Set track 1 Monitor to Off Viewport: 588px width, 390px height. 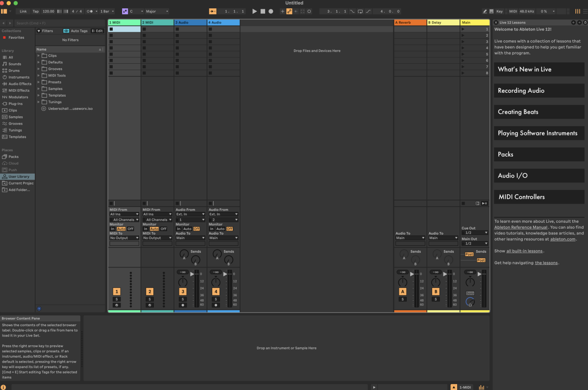pyautogui.click(x=130, y=229)
